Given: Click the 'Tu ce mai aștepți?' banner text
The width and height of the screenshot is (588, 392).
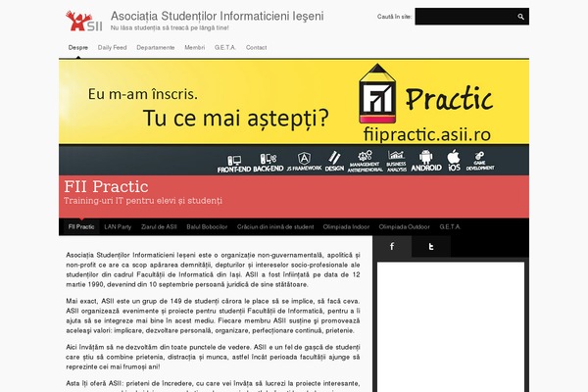Looking at the screenshot, I should (x=236, y=118).
